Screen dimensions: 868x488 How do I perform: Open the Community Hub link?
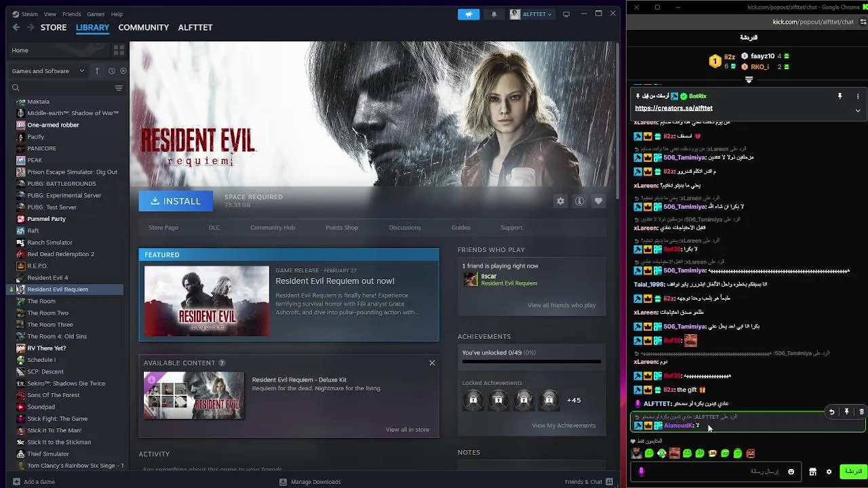(273, 228)
